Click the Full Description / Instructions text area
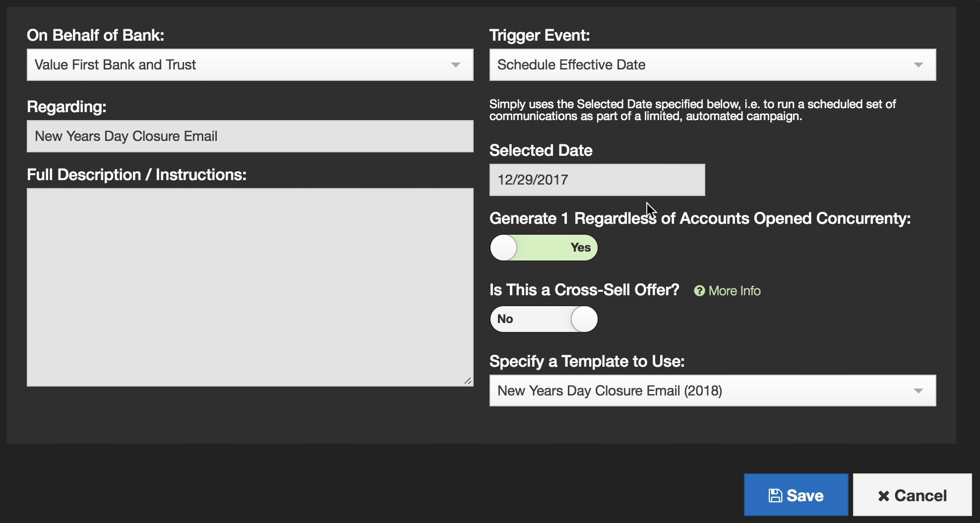Viewport: 980px width, 523px height. 250,287
